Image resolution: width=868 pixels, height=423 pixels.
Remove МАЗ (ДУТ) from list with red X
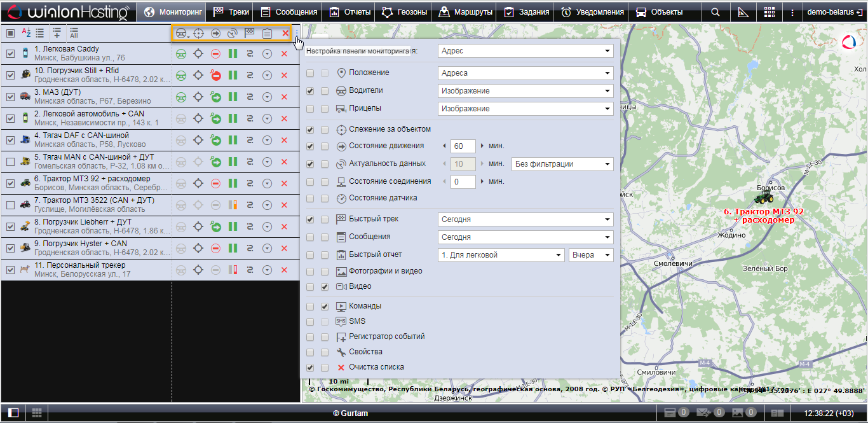(x=284, y=97)
